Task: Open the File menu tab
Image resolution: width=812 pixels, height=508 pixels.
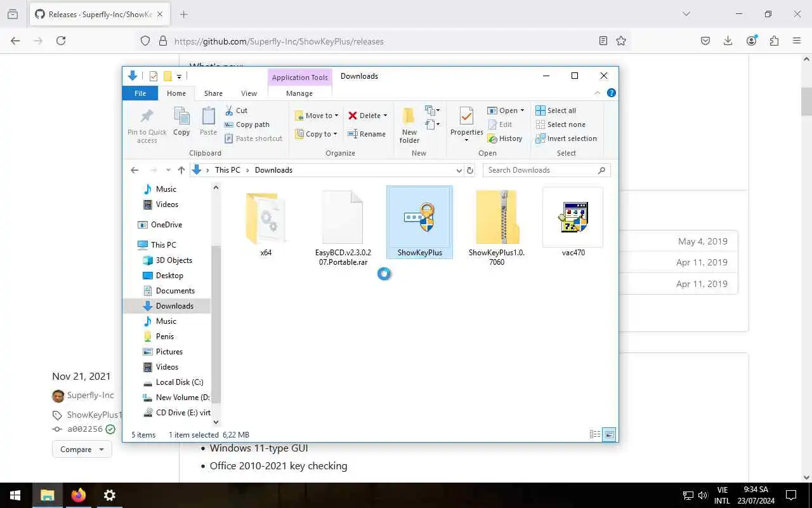Action: (140, 93)
